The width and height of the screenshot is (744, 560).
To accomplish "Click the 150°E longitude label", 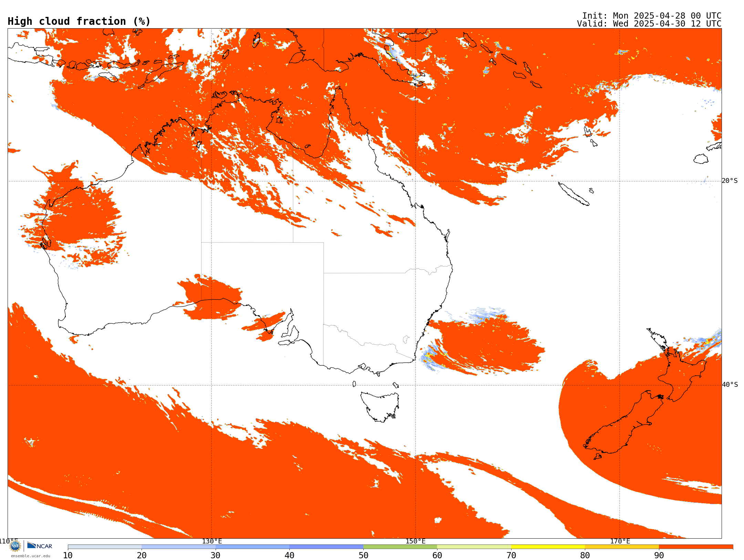I will [x=415, y=541].
